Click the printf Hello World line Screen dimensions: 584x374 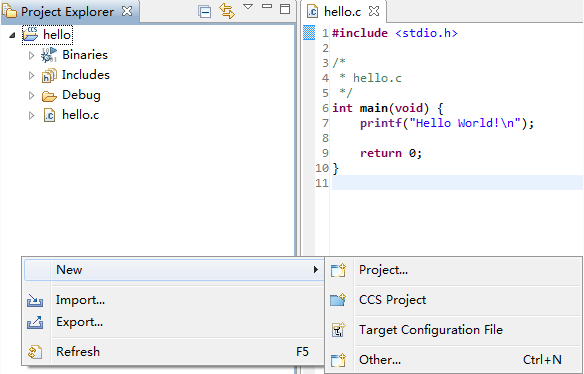(x=447, y=123)
